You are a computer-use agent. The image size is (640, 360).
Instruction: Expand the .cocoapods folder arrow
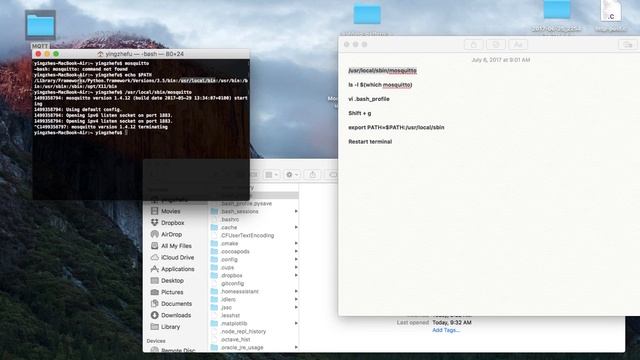tap(296, 251)
